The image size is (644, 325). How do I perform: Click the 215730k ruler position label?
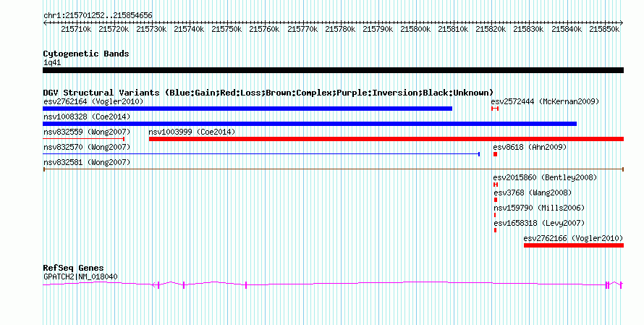[151, 29]
